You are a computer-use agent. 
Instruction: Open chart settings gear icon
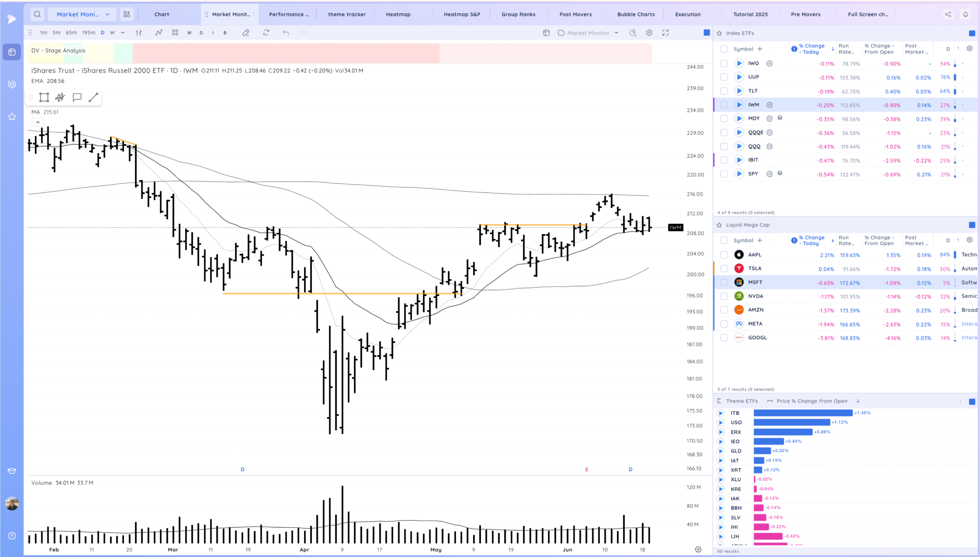click(x=649, y=33)
